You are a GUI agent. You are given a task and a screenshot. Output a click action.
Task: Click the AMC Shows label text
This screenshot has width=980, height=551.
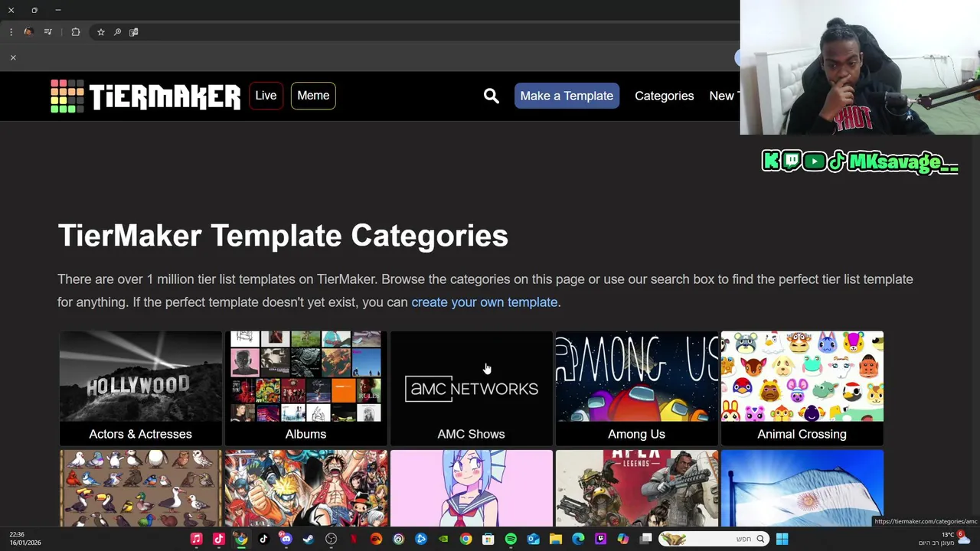pos(471,434)
